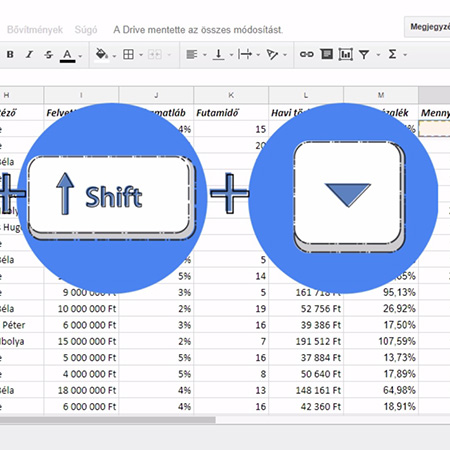Click the text color A icon
The height and width of the screenshot is (450, 450).
(68, 55)
